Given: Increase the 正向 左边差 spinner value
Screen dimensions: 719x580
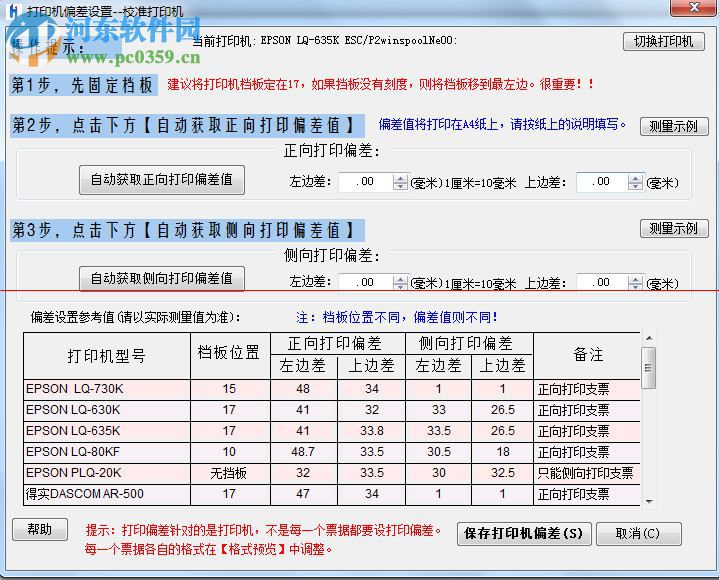Looking at the screenshot, I should pos(400,178).
